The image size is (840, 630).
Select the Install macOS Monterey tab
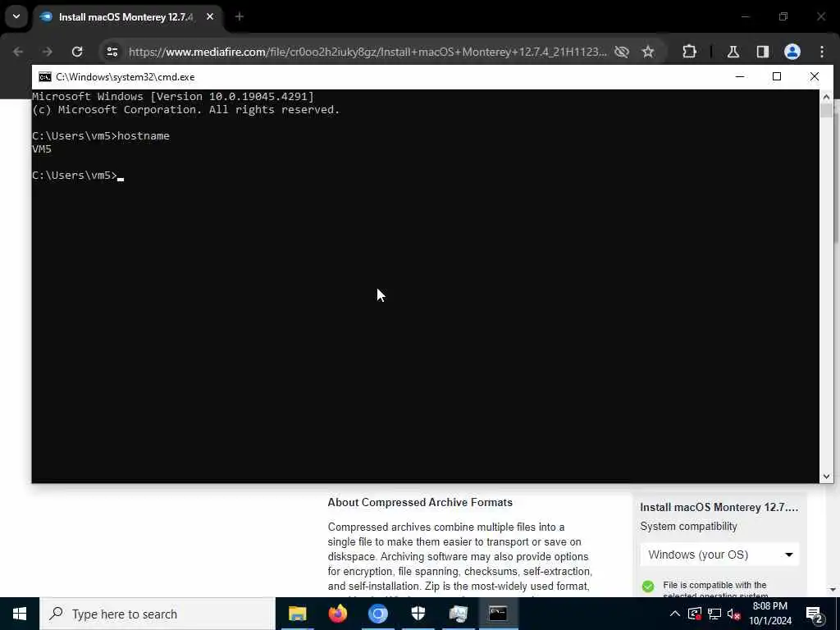pyautogui.click(x=127, y=17)
